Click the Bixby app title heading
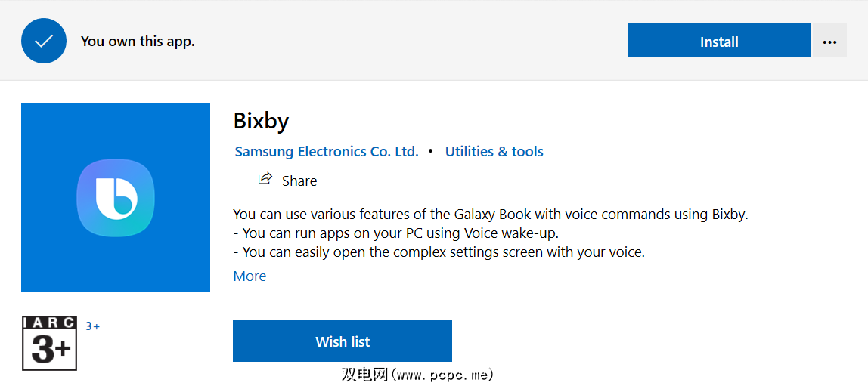The width and height of the screenshot is (868, 392). click(261, 121)
